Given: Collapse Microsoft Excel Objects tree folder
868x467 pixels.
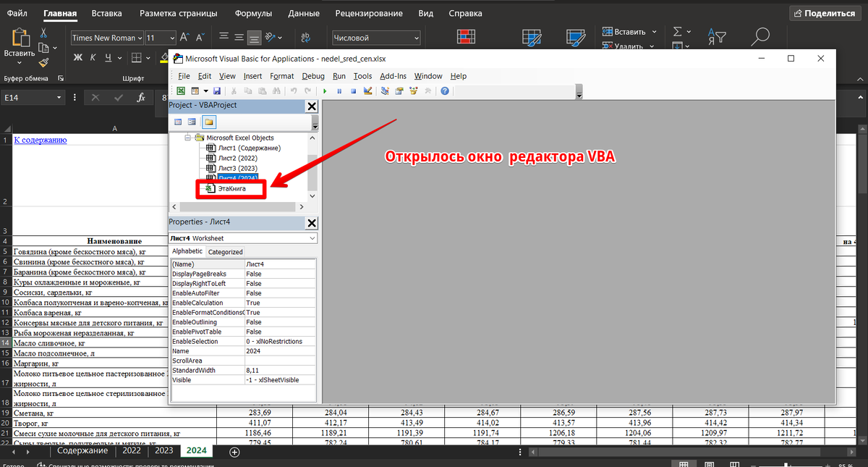Looking at the screenshot, I should [188, 138].
